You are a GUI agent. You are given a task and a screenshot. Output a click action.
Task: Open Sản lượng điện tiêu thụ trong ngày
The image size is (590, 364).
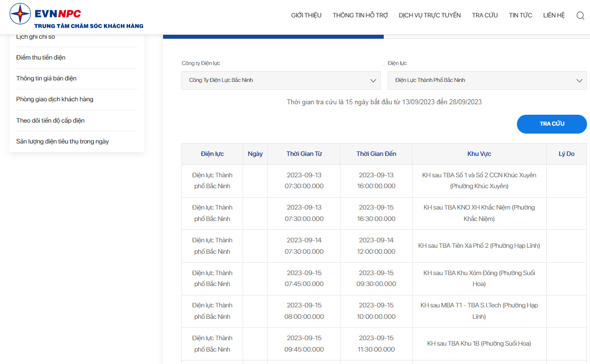click(62, 142)
